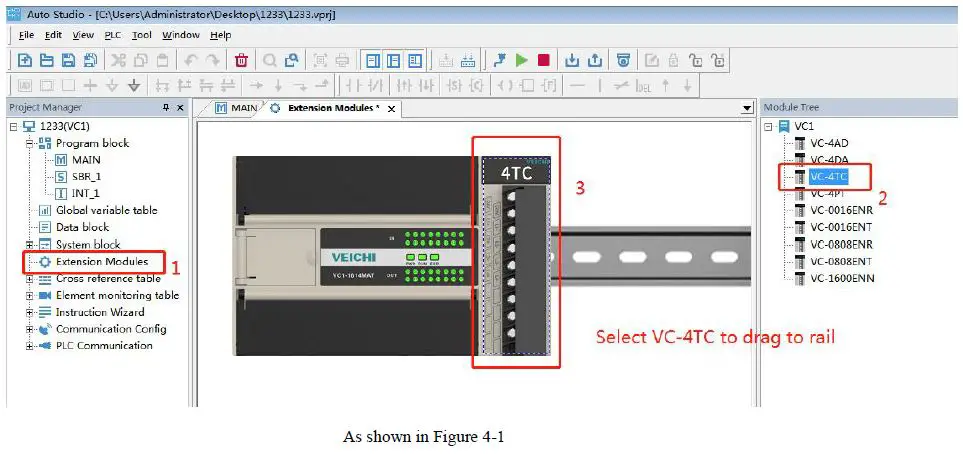Click the Connect PLC plug icon
This screenshot has height=454, width=963.
501,60
